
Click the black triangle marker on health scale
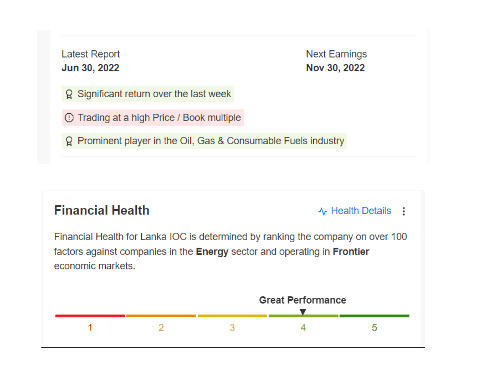(x=303, y=312)
